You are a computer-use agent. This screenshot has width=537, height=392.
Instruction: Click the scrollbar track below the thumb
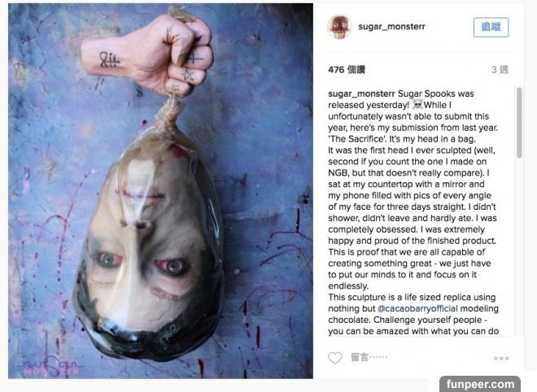tap(519, 246)
